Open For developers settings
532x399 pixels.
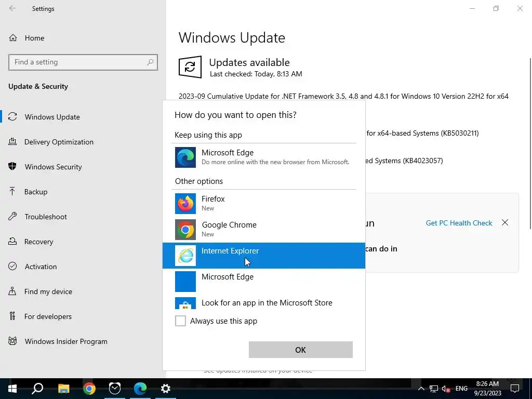[83, 316]
